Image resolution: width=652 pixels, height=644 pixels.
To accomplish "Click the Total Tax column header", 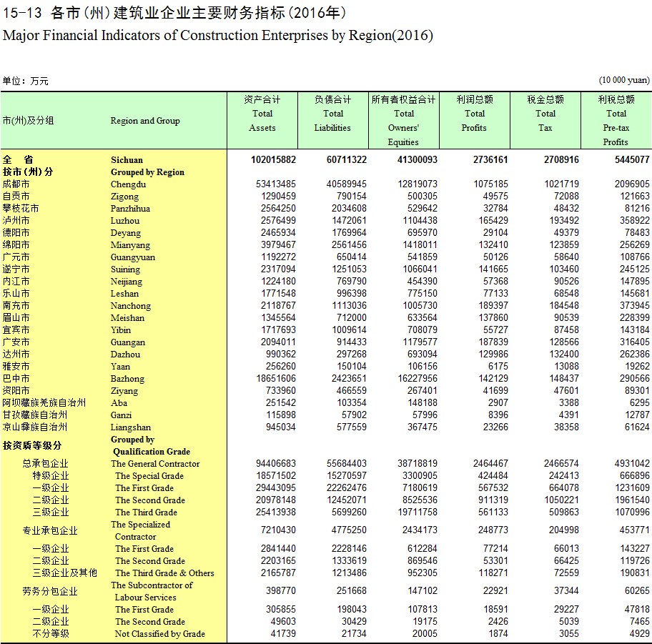I will click(545, 121).
